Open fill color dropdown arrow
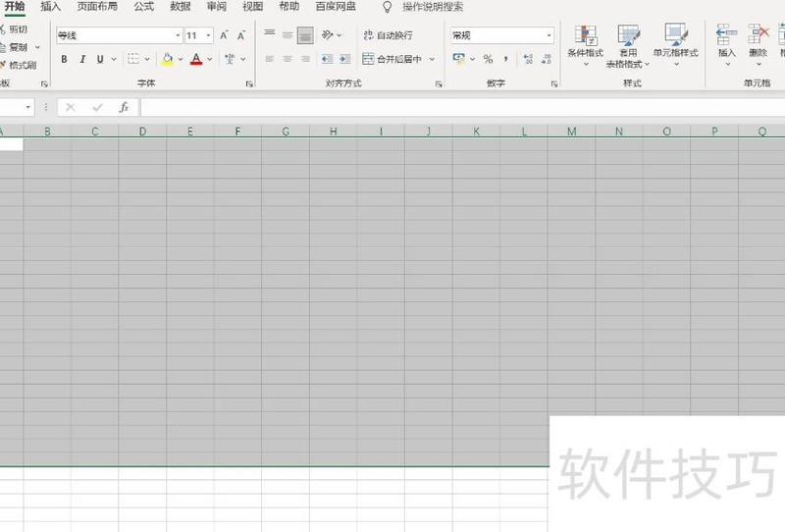785x532 pixels. (x=181, y=59)
